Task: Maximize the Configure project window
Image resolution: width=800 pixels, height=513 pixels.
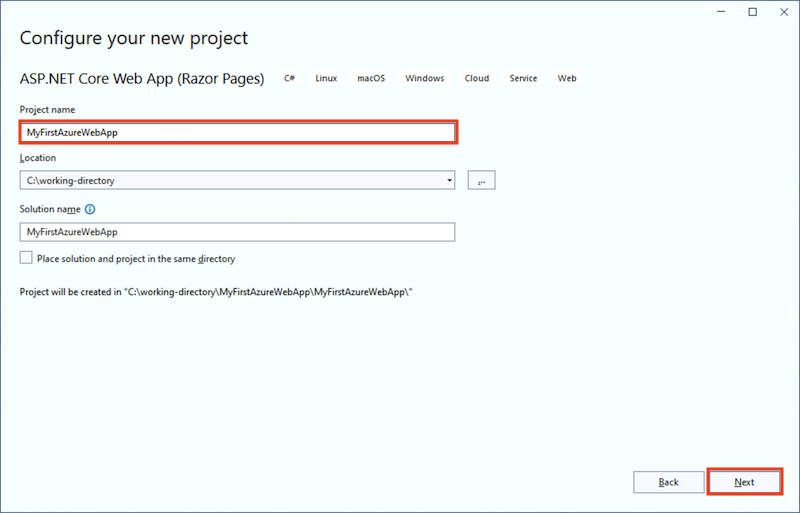Action: click(753, 12)
